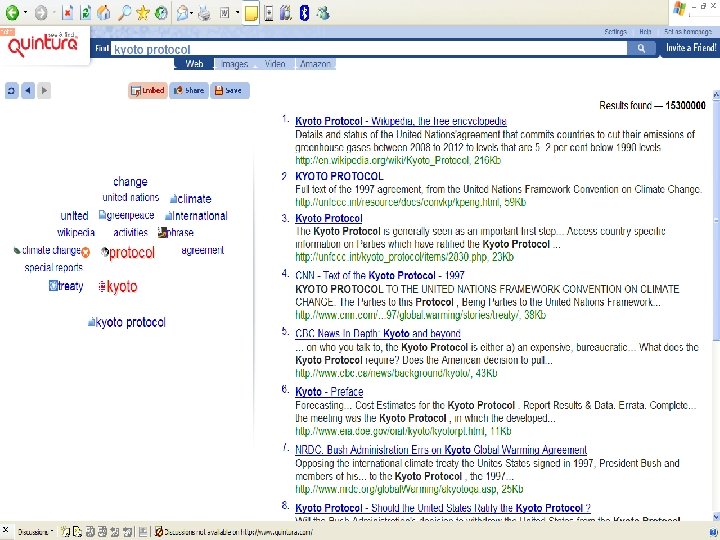Select the 'phrase' cloud word
720x540 pixels.
pos(180,232)
